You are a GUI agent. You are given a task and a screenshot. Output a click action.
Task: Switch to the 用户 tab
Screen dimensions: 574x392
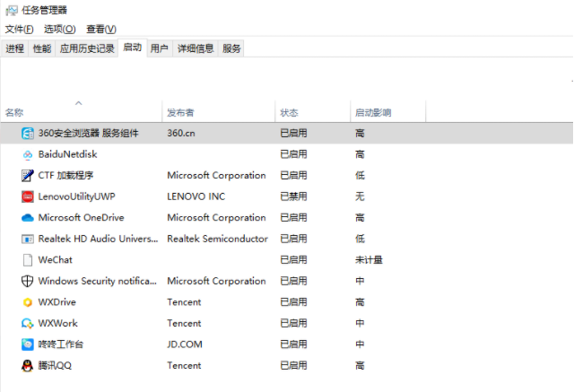click(x=160, y=48)
